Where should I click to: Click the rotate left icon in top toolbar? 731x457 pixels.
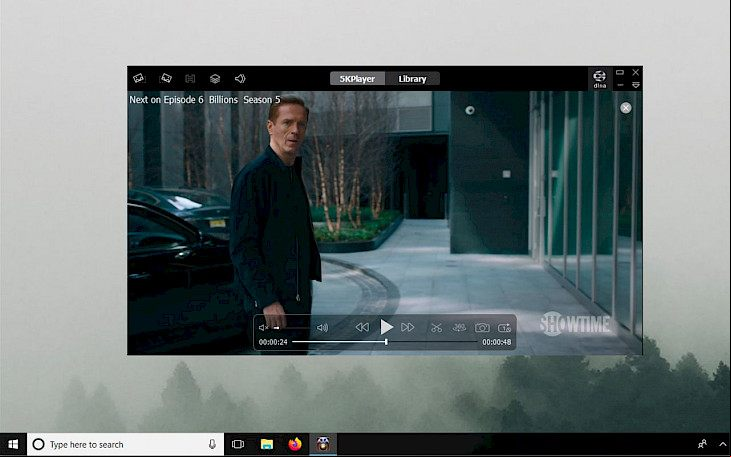pos(139,78)
